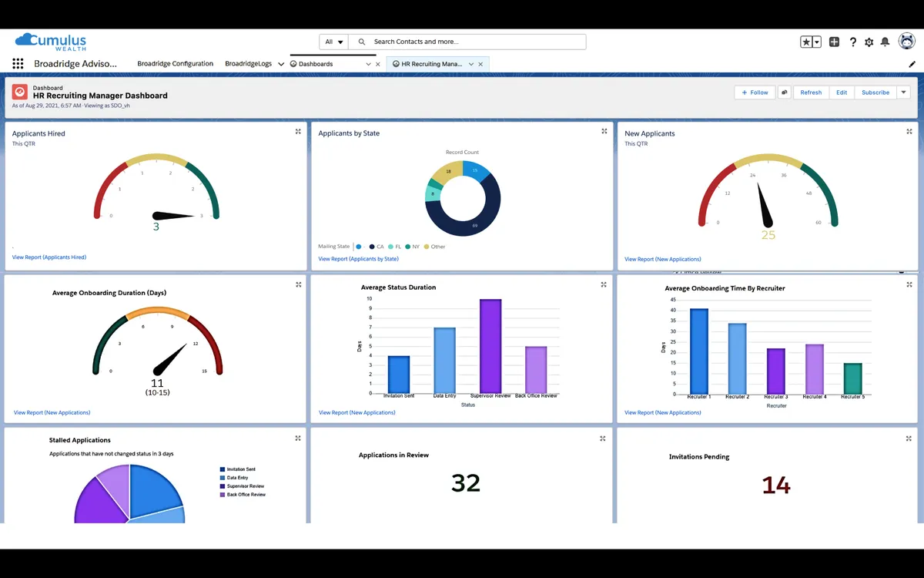Click the Recruiter 5 bar
924x578 pixels.
pos(852,379)
